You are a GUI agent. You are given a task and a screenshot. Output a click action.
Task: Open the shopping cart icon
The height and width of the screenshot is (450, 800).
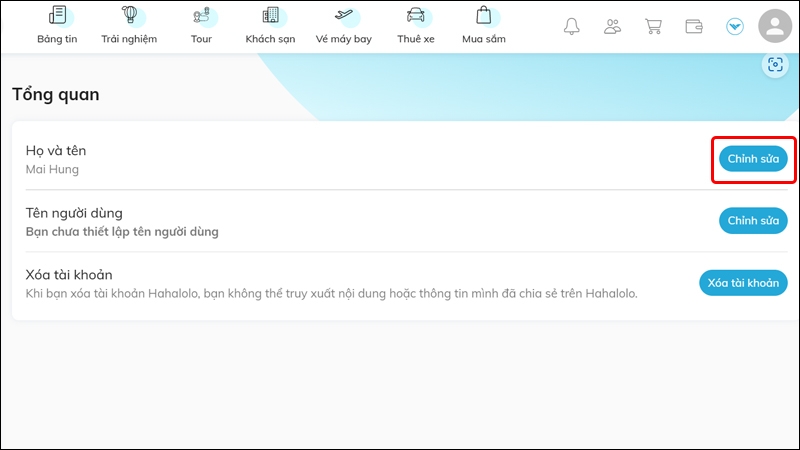pos(653,26)
